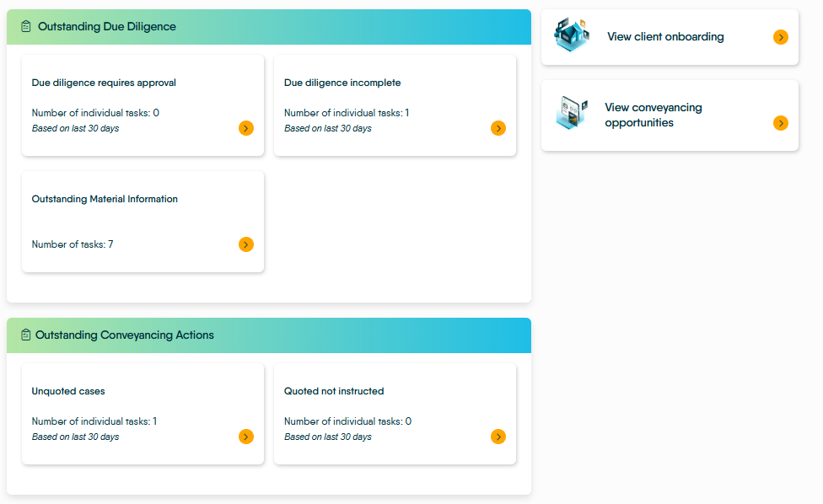The height and width of the screenshot is (504, 823).
Task: Click the documents illustration for conveyancing opportunities
Action: [572, 113]
